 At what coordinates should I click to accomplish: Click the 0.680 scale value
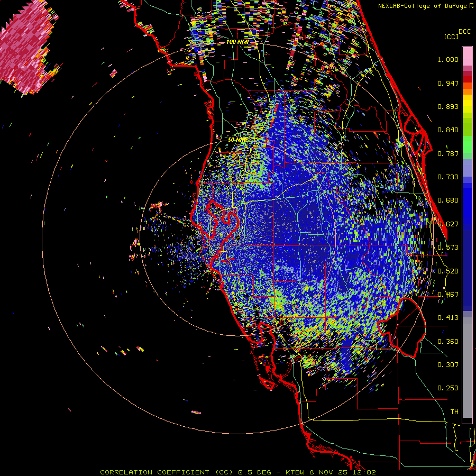pos(448,200)
